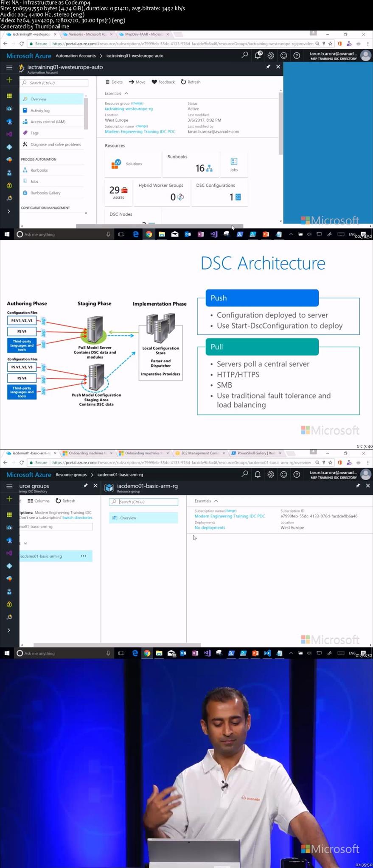Switch to the MepDev-TAAR browser tab

coord(143,34)
